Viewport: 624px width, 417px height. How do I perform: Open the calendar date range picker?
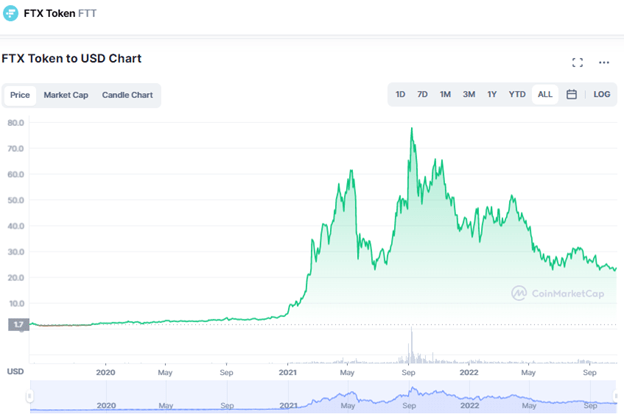[571, 94]
